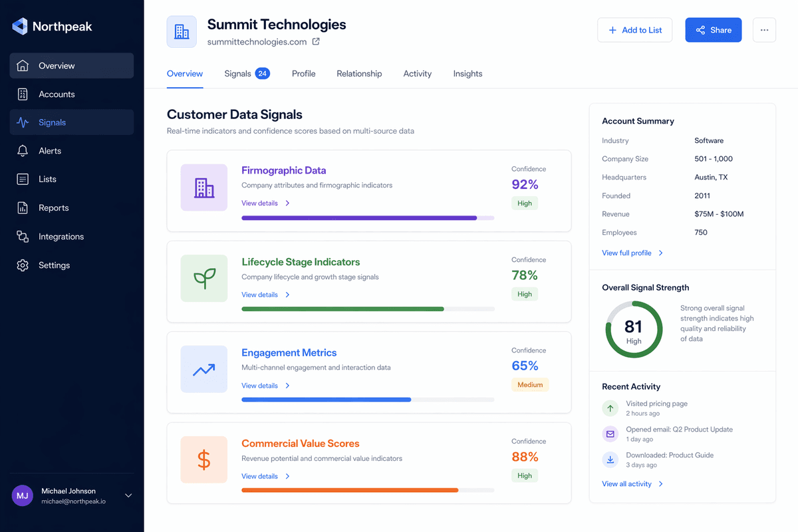Click the Firmographic Data building icon
The width and height of the screenshot is (798, 532).
[x=204, y=188]
